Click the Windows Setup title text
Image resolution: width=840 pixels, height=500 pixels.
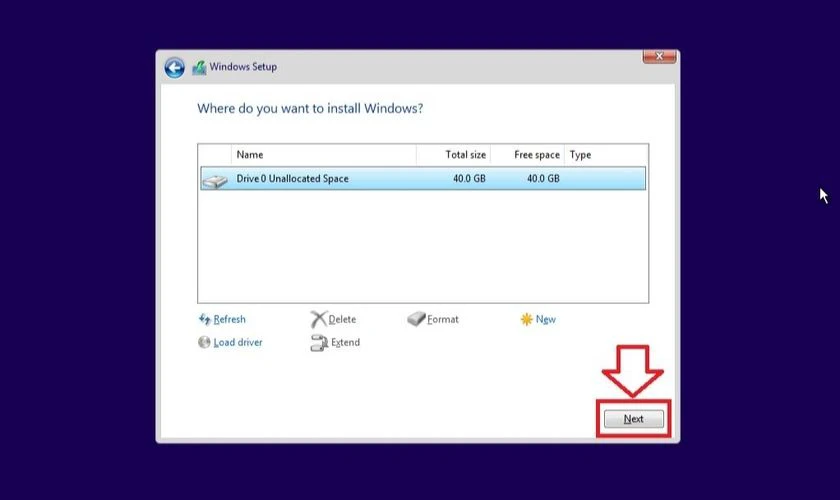point(243,67)
